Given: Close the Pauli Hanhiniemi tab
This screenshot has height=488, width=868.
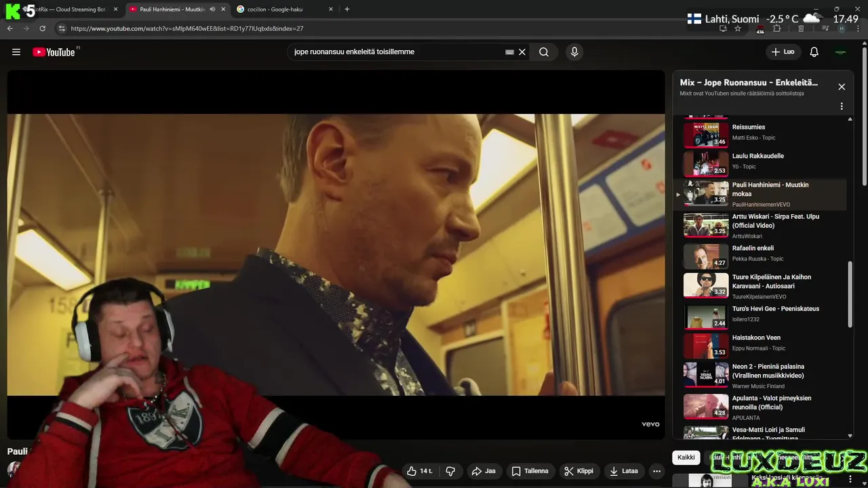Looking at the screenshot, I should tap(223, 9).
